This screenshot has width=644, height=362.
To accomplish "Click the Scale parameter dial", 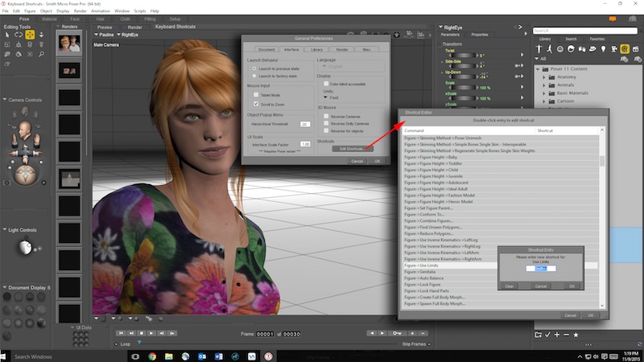I will (462, 88).
